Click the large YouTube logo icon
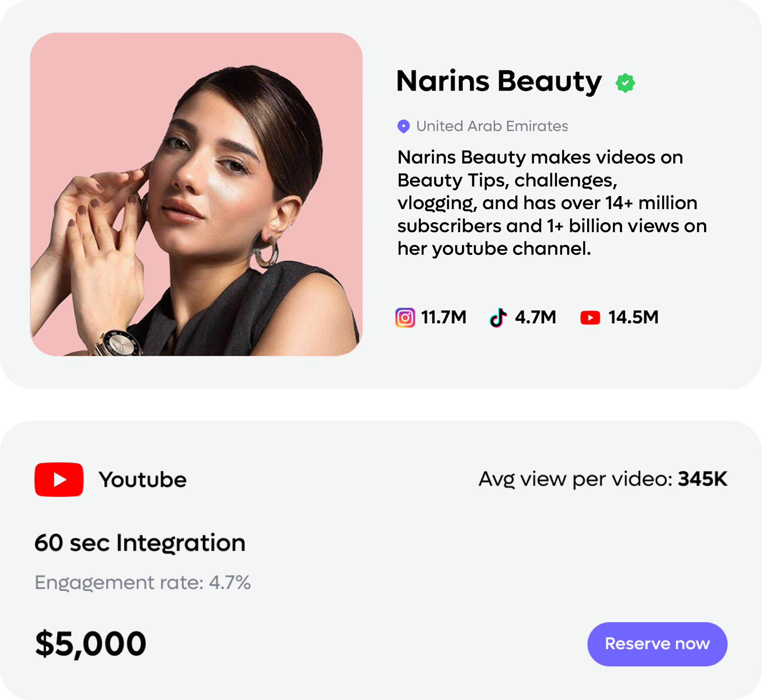The height and width of the screenshot is (700, 762). (x=59, y=479)
